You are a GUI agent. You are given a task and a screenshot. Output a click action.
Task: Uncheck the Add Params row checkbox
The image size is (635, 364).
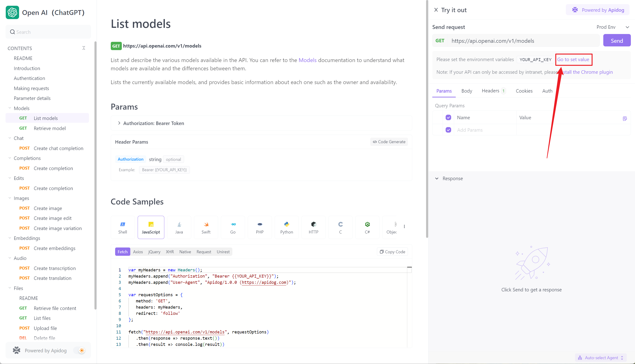pyautogui.click(x=448, y=130)
